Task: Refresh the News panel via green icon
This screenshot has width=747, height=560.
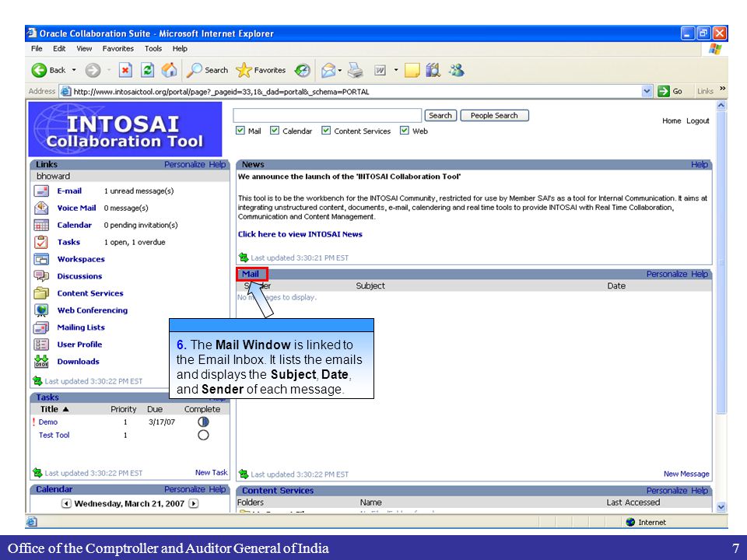Action: [244, 257]
